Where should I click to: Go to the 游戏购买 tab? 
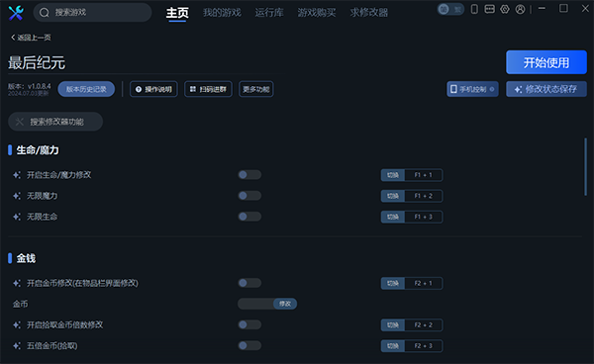click(317, 13)
